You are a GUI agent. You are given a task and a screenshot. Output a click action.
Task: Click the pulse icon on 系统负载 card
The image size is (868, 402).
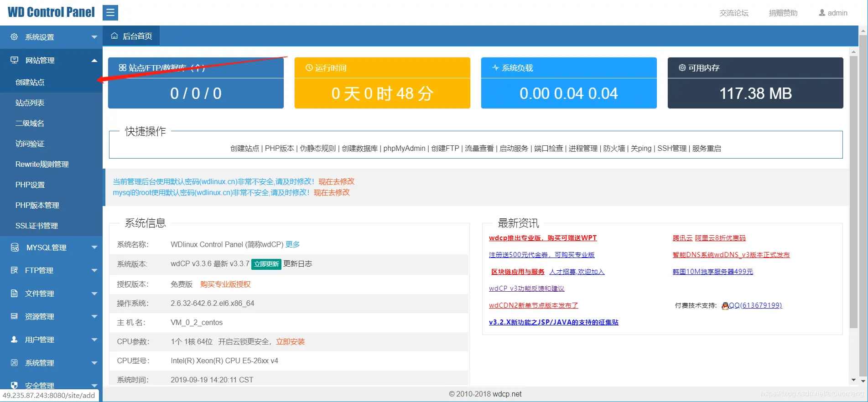tap(495, 68)
